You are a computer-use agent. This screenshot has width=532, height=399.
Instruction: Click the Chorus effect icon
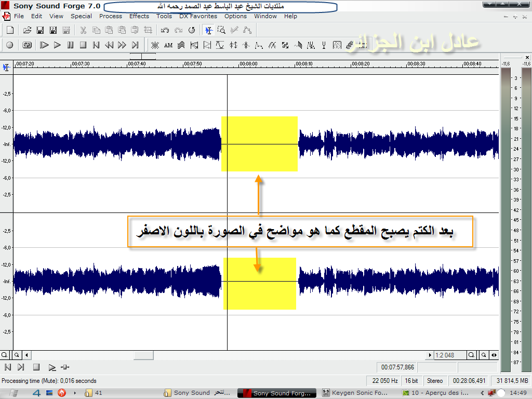coord(181,45)
